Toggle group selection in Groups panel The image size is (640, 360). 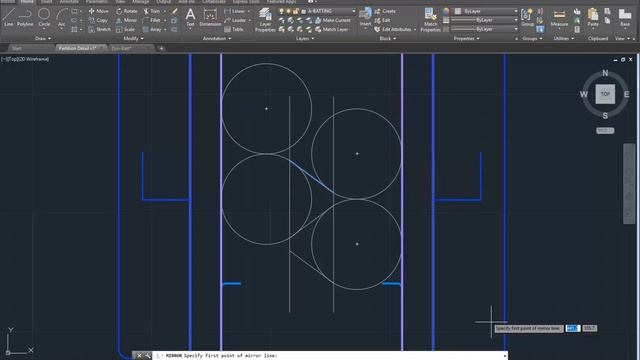pos(540,29)
